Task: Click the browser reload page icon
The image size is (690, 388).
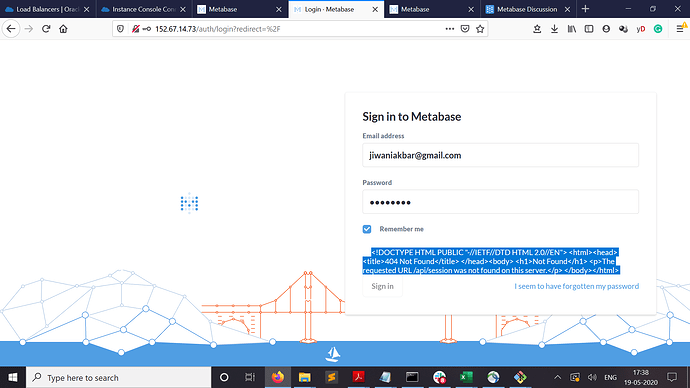Action: pyautogui.click(x=46, y=29)
